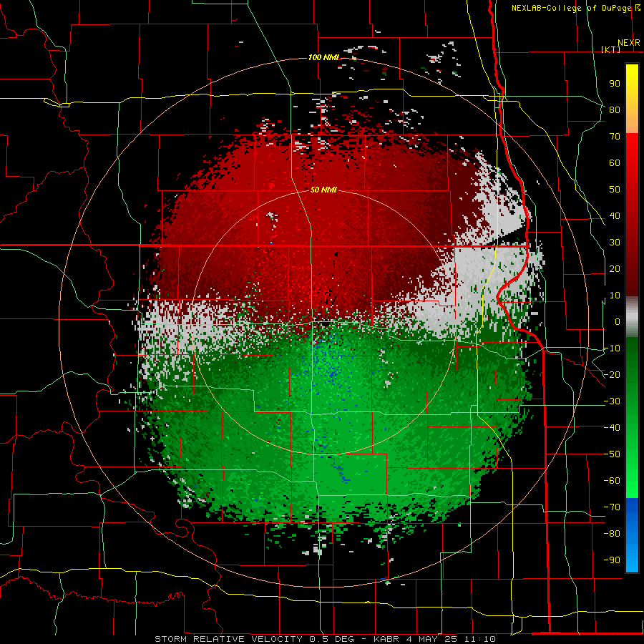Click the 90 value on velocity scale
644x644 pixels.
(615, 84)
